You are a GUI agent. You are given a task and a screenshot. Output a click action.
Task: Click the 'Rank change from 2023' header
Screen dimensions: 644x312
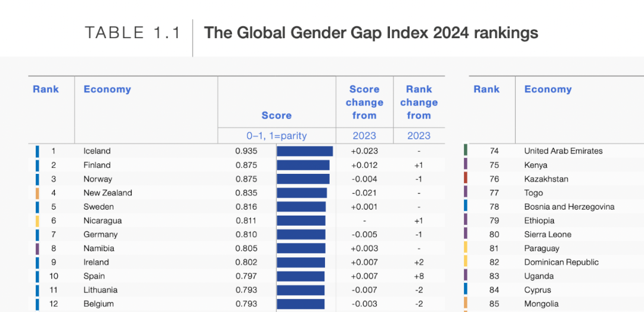(419, 109)
